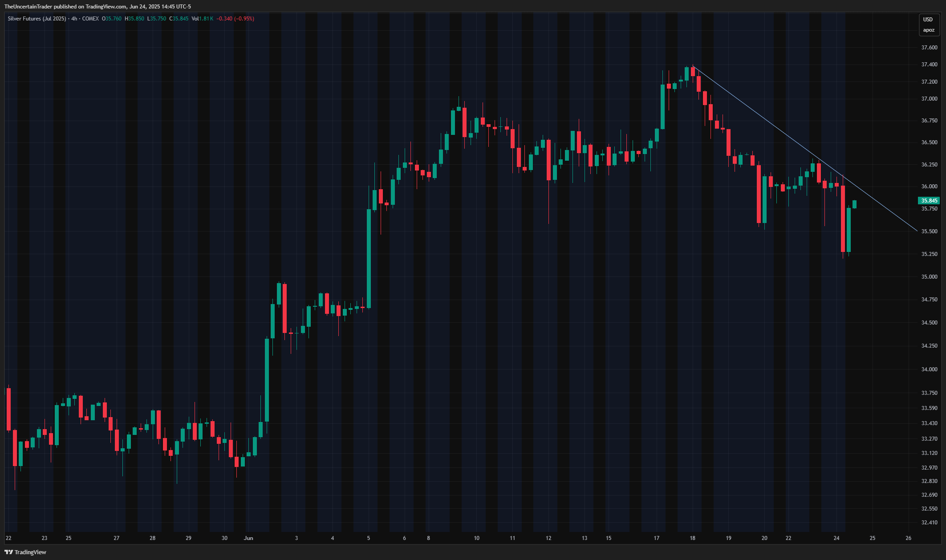Click the −0.340 (−0.95%) change value
The image size is (946, 560).
(235, 19)
